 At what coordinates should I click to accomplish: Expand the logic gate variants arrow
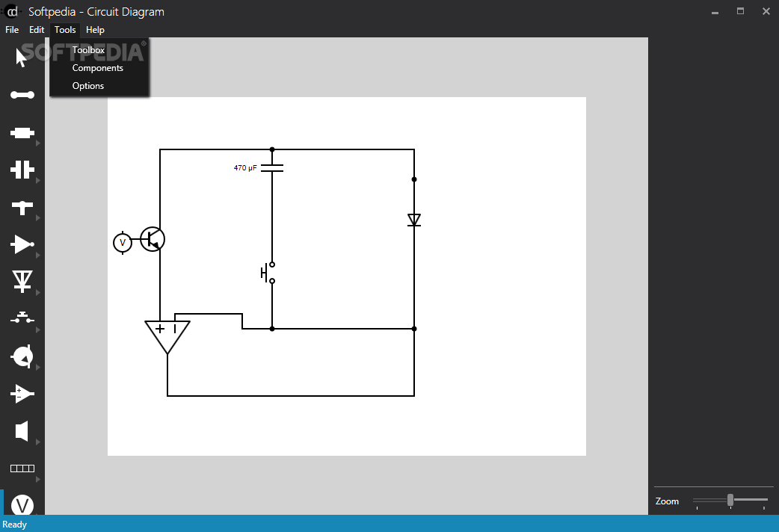point(38,256)
